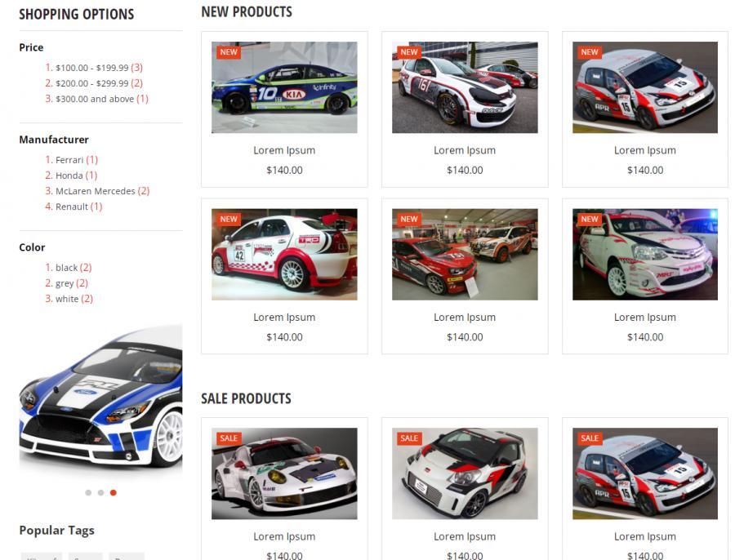Viewport: 735px width, 560px height.
Task: Filter products by grey color
Action: [x=65, y=283]
